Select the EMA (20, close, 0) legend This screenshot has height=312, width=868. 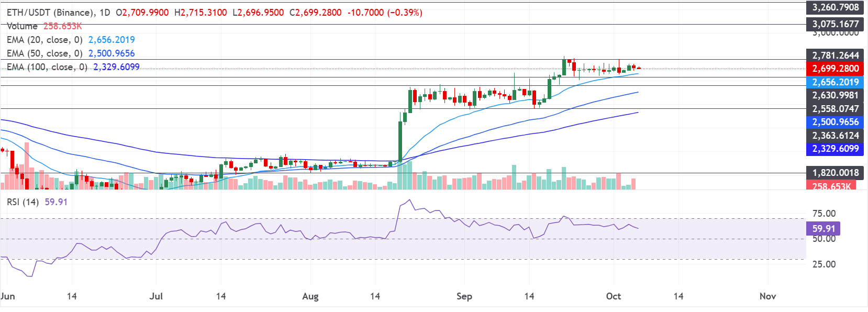[x=44, y=40]
